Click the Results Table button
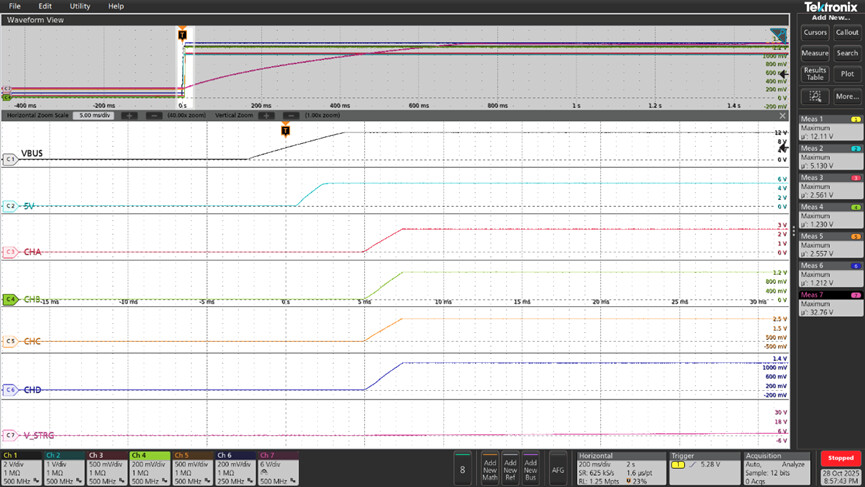This screenshot has height=487, width=865. point(815,73)
